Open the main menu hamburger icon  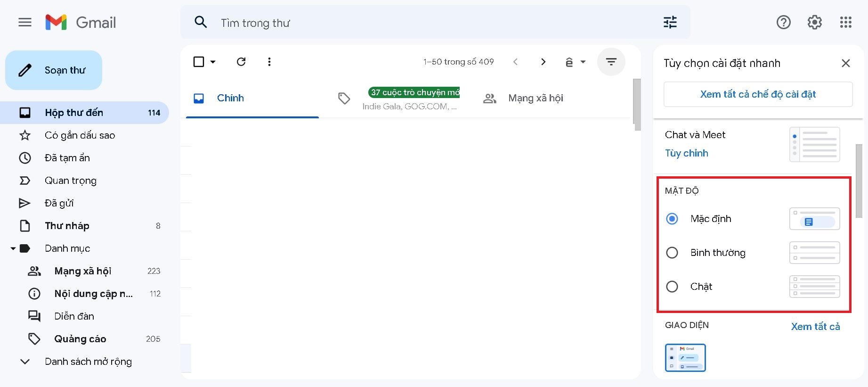point(25,22)
